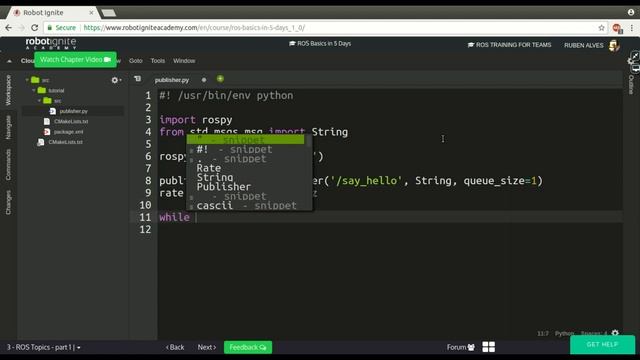Collapse the IDE menu bar arrow

tap(9, 61)
